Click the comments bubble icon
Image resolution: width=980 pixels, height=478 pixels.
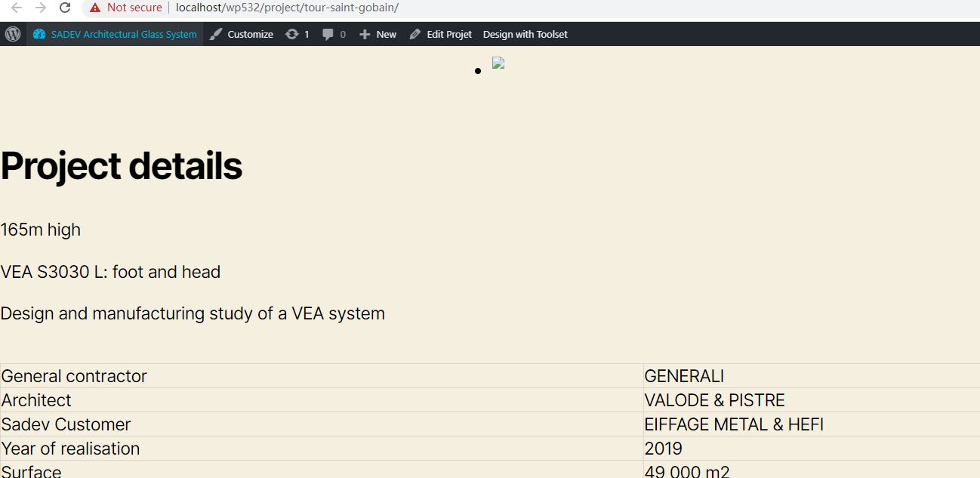(328, 34)
